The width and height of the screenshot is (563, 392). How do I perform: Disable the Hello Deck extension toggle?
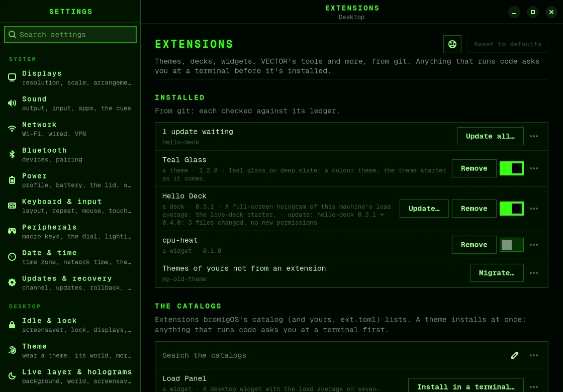coord(512,209)
